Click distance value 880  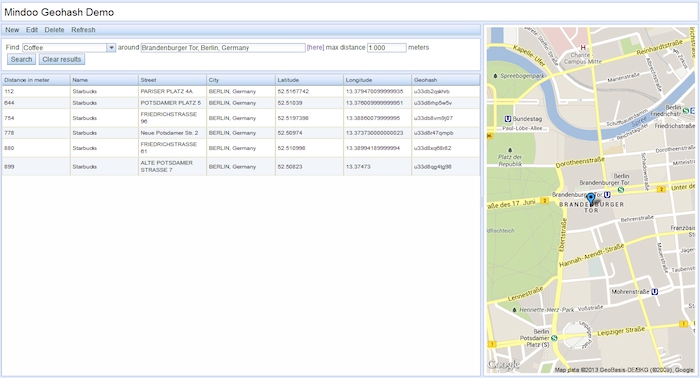(9, 148)
